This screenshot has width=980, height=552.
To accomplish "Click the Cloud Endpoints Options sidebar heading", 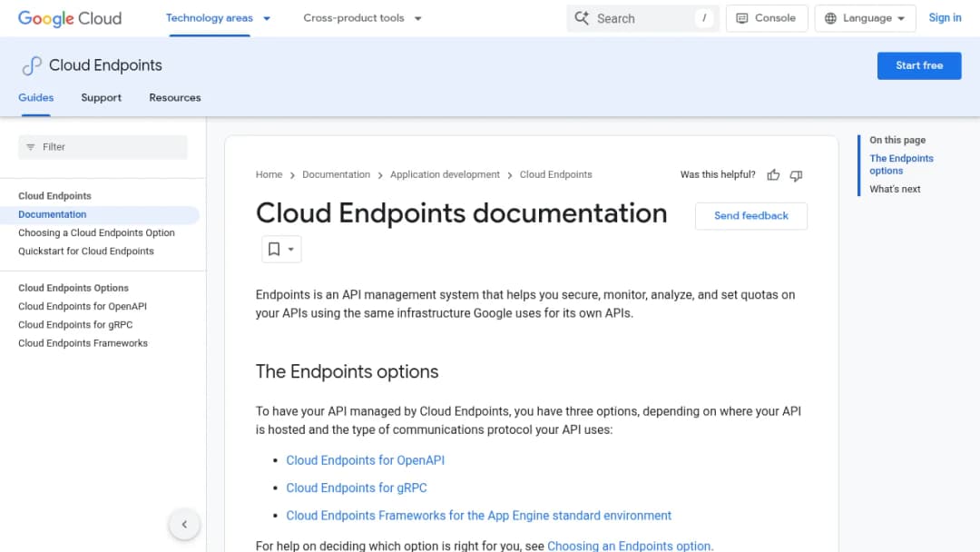I will pos(73,288).
